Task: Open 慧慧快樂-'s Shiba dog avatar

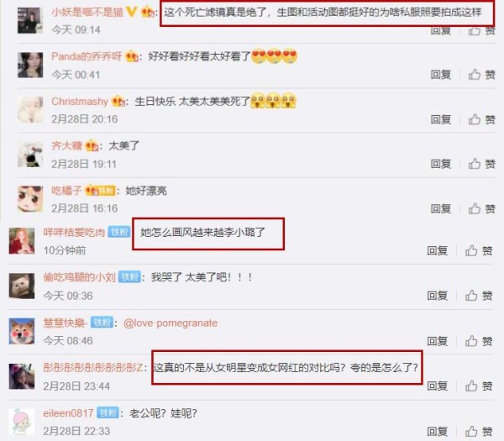Action: pos(22,332)
